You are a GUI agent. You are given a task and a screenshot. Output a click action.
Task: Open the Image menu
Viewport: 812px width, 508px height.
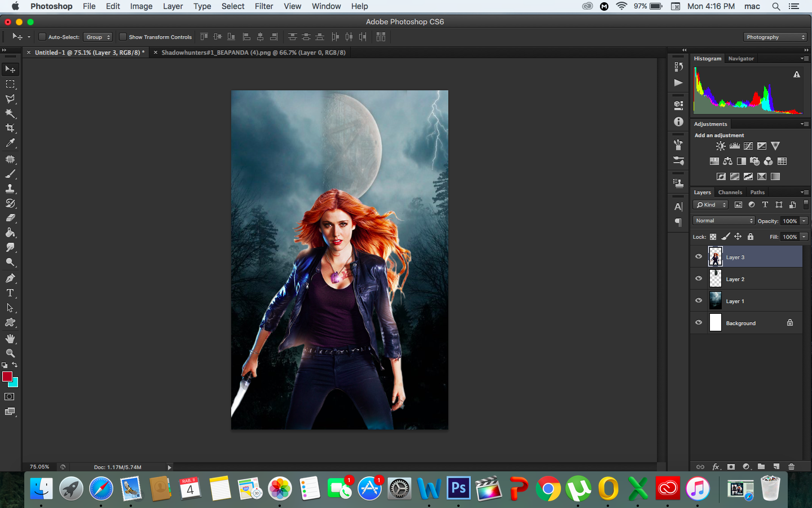141,6
